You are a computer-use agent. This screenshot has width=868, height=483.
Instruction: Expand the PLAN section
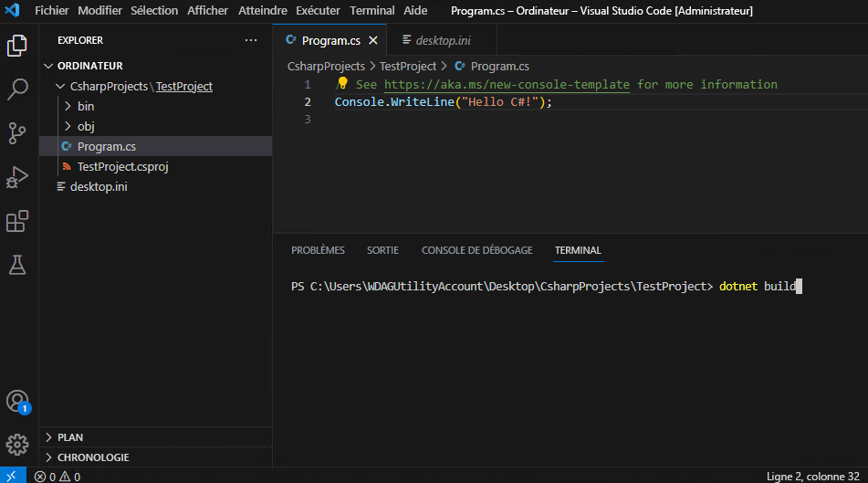click(x=48, y=437)
